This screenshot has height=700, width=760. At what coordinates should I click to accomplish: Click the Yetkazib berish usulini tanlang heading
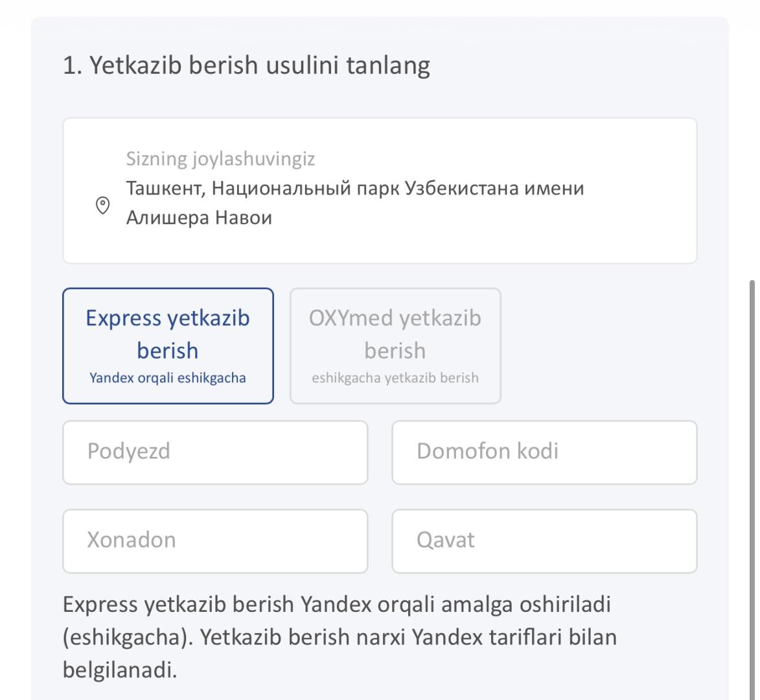pyautogui.click(x=246, y=67)
